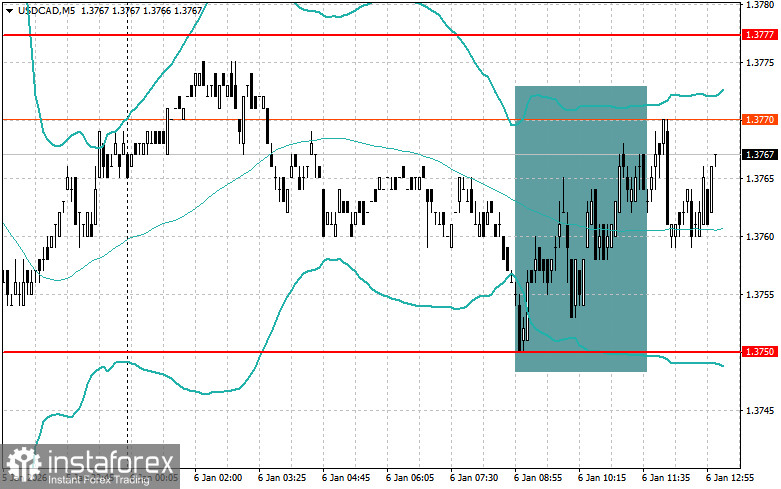Viewport: 781px width, 489px height.
Task: Select the teal shaded rectangle on the chart
Action: click(x=581, y=229)
